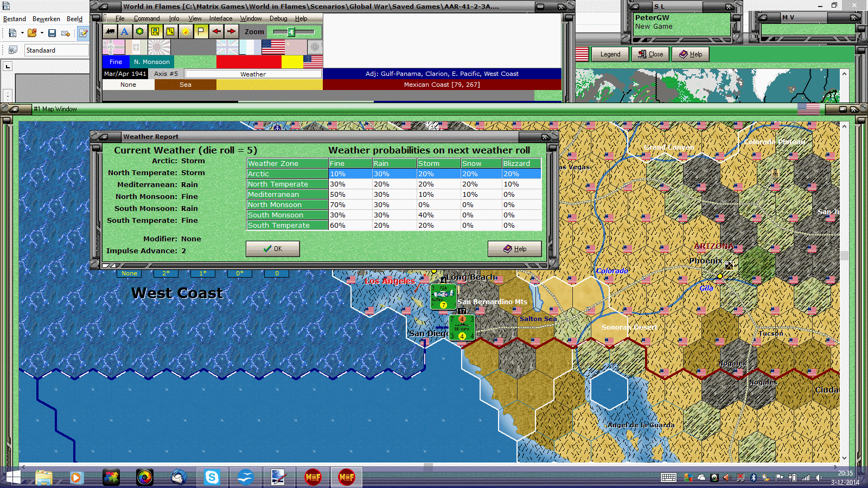This screenshot has height=488, width=868.
Task: Click the second WiF taskbar icon
Action: click(x=346, y=478)
